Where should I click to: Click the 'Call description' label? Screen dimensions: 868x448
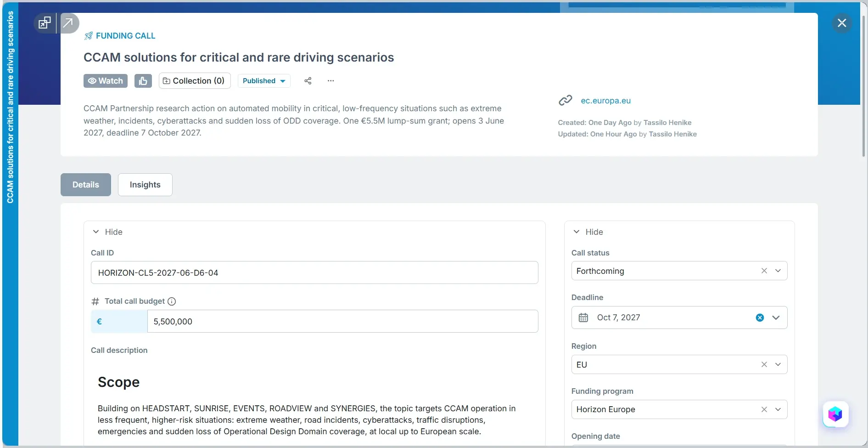119,350
